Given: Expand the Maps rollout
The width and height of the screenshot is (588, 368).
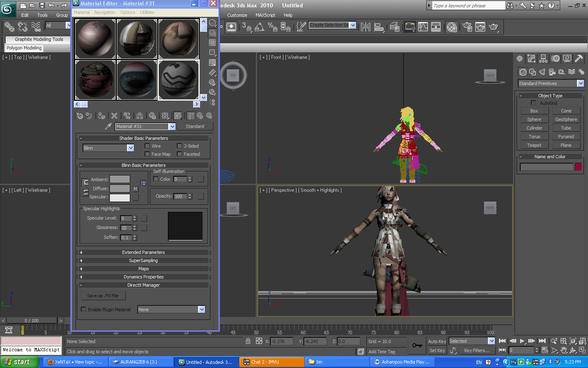Looking at the screenshot, I should [x=143, y=269].
